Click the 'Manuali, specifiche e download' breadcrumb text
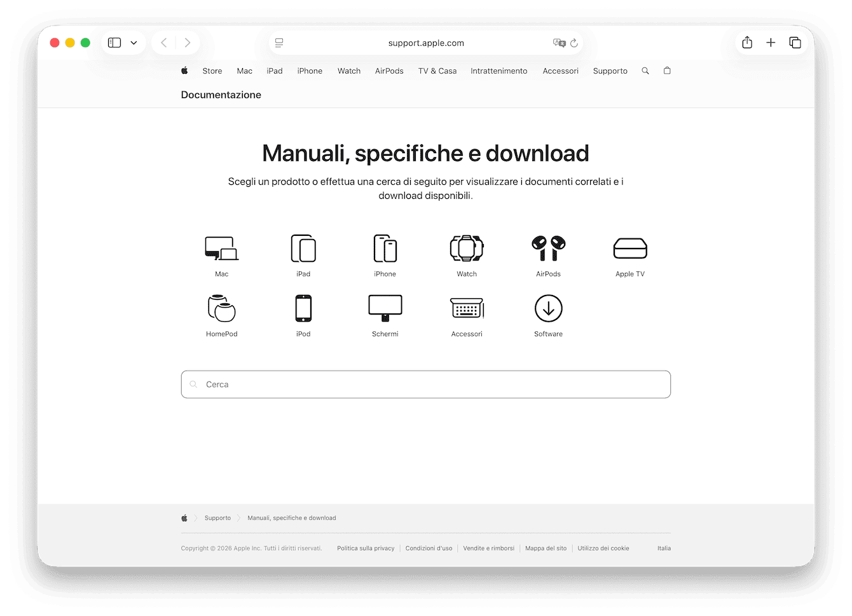 pos(292,518)
